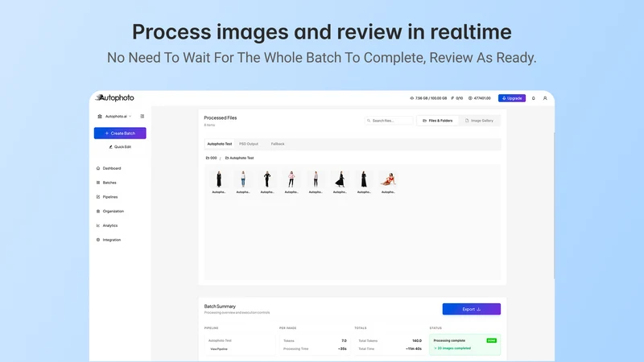The width and height of the screenshot is (644, 362).
Task: Click the Search files input field
Action: click(389, 121)
